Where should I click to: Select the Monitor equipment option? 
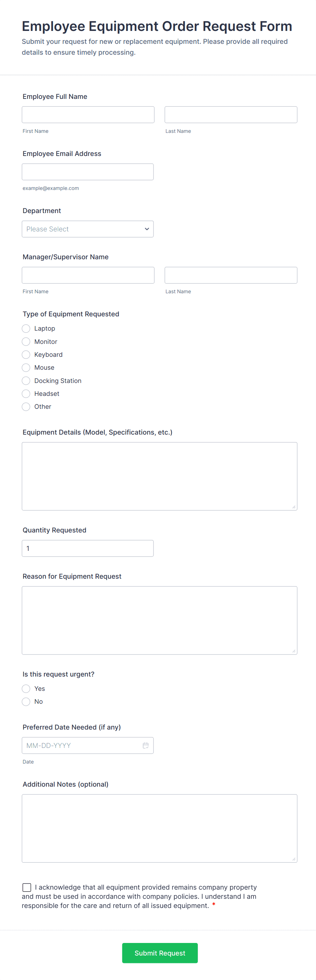pyautogui.click(x=26, y=341)
